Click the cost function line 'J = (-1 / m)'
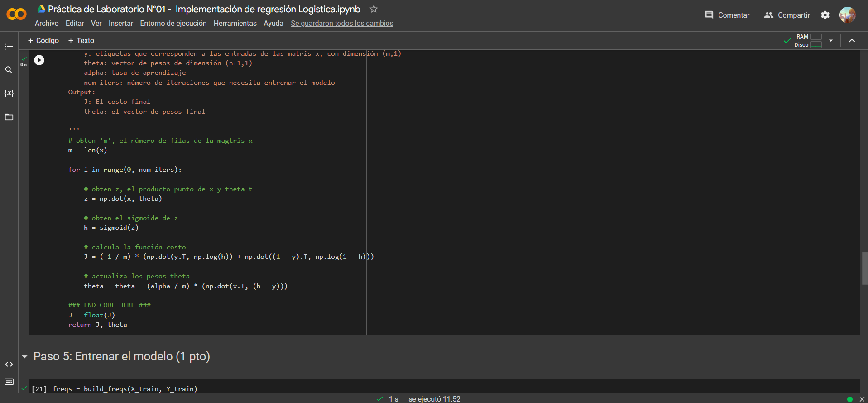The width and height of the screenshot is (868, 403). pyautogui.click(x=229, y=257)
